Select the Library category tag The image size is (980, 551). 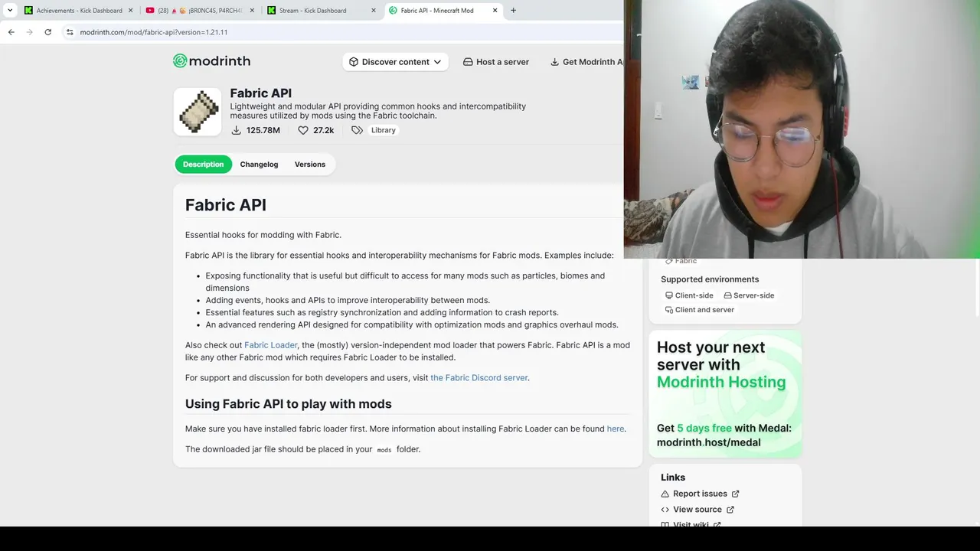click(384, 130)
